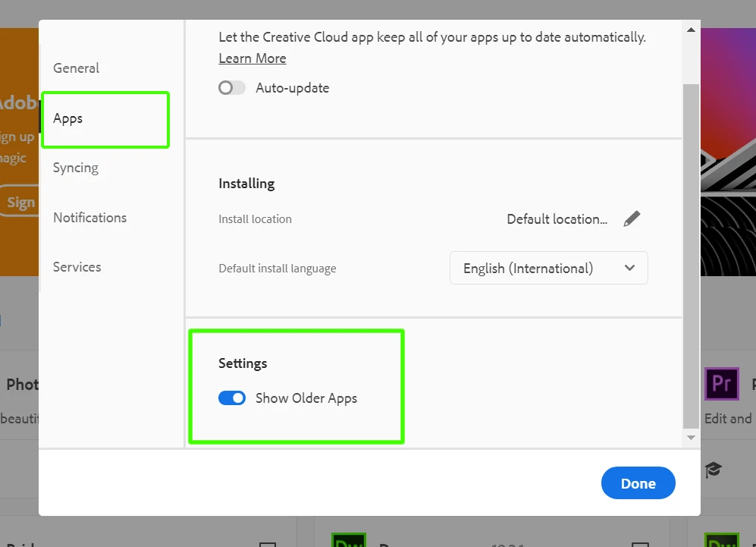Viewport: 756px width, 547px height.
Task: Open the General preferences tab
Action: (x=76, y=68)
